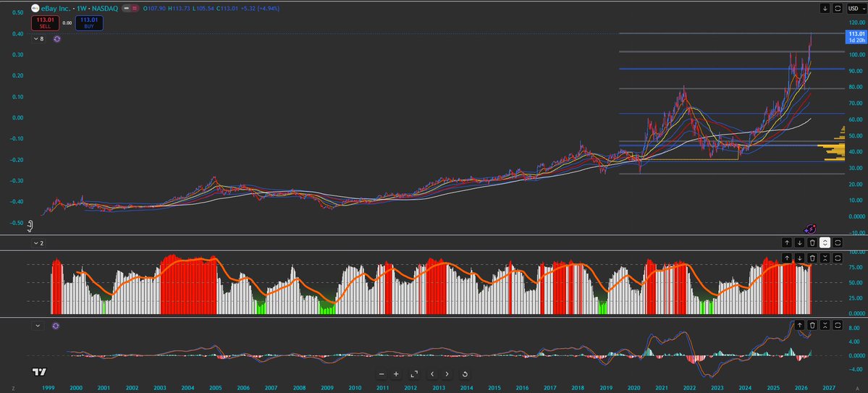This screenshot has height=393, width=868.
Task: Move the second pane up
Action: tap(787, 242)
